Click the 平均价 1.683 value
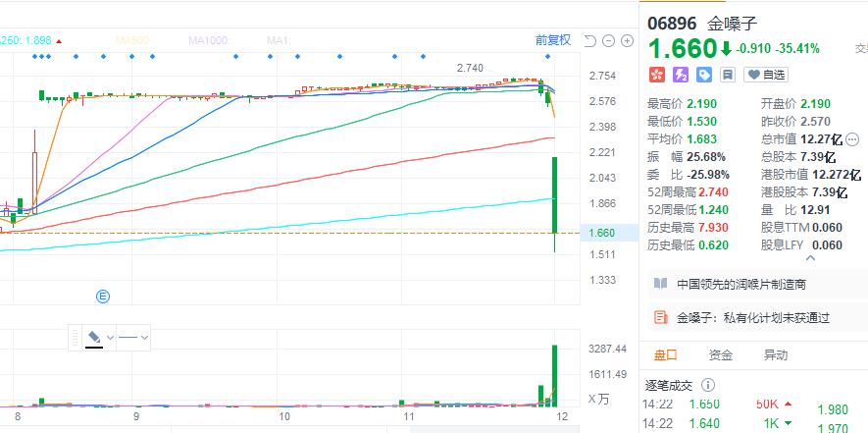Viewport: 868px width, 433px height. [x=702, y=139]
